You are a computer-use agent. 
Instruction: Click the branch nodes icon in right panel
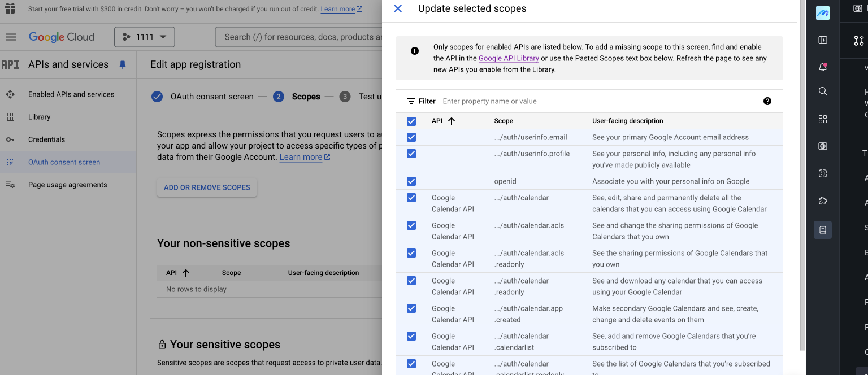coord(858,40)
